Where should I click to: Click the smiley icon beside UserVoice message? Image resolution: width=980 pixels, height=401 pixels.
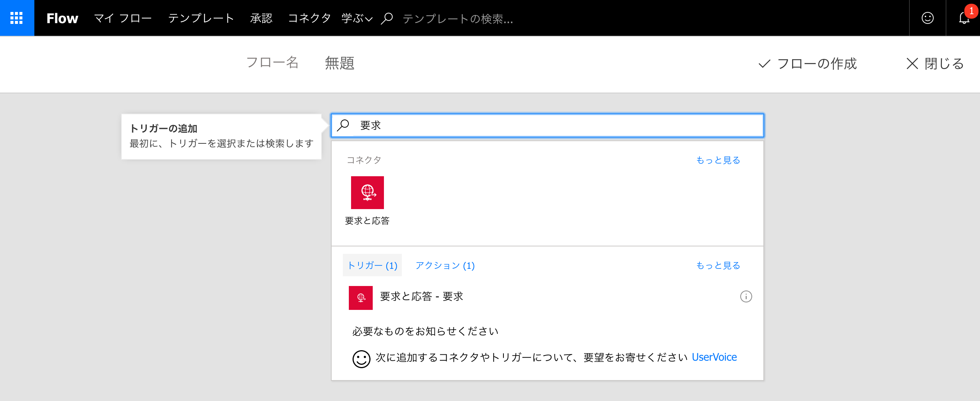tap(361, 359)
